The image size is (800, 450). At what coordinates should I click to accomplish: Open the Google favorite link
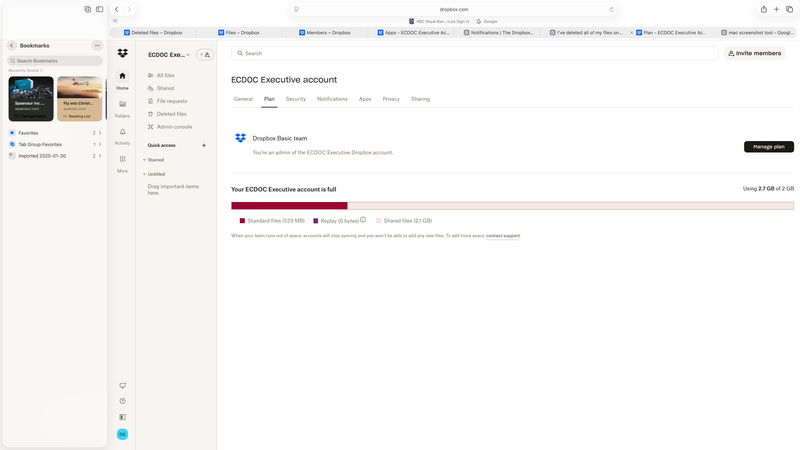(x=487, y=21)
